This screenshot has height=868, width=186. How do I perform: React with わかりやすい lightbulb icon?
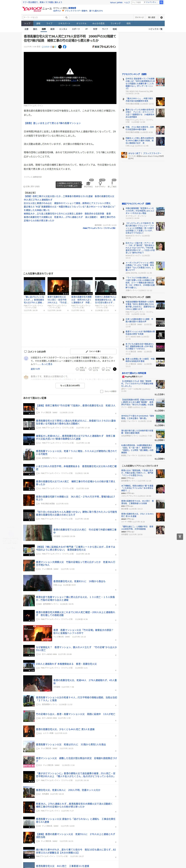[100, 184]
